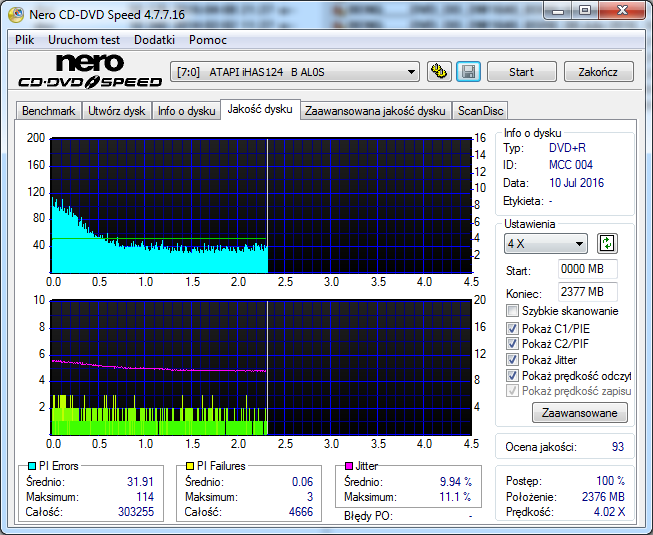Click the Start button
The height and width of the screenshot is (535, 653).
tap(521, 72)
